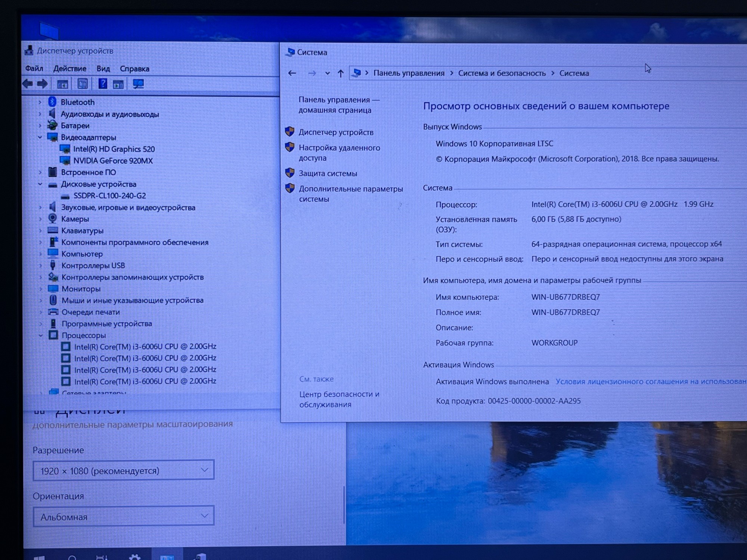This screenshot has height=560, width=747.
Task: Open the Ориентация Альбомная dropdown
Action: tap(123, 516)
